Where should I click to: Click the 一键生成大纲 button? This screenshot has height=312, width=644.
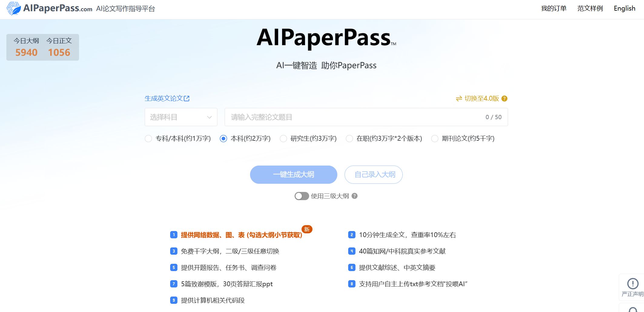(x=294, y=175)
